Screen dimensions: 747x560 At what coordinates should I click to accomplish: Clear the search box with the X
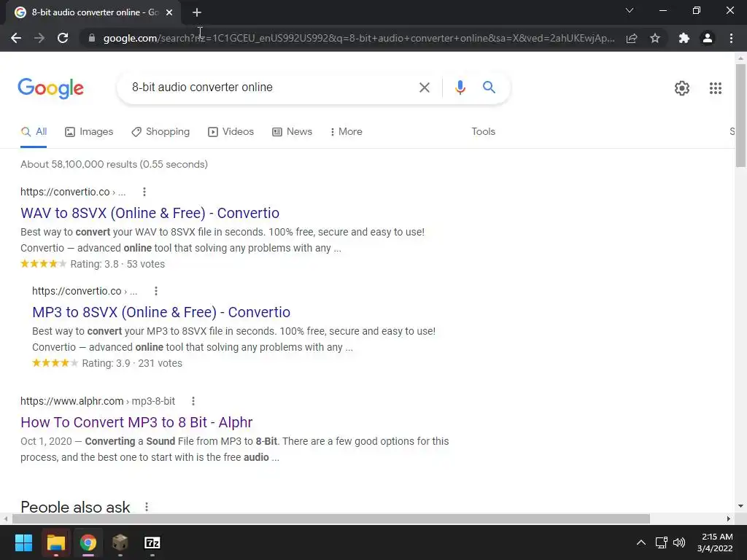424,87
